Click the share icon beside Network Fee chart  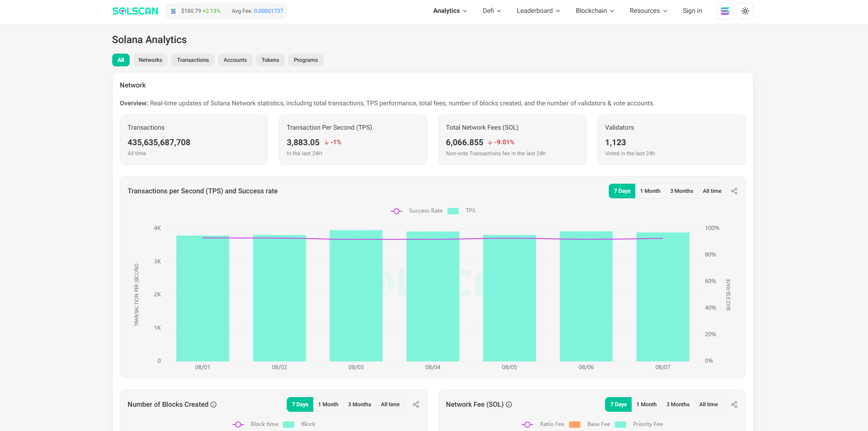click(x=734, y=404)
